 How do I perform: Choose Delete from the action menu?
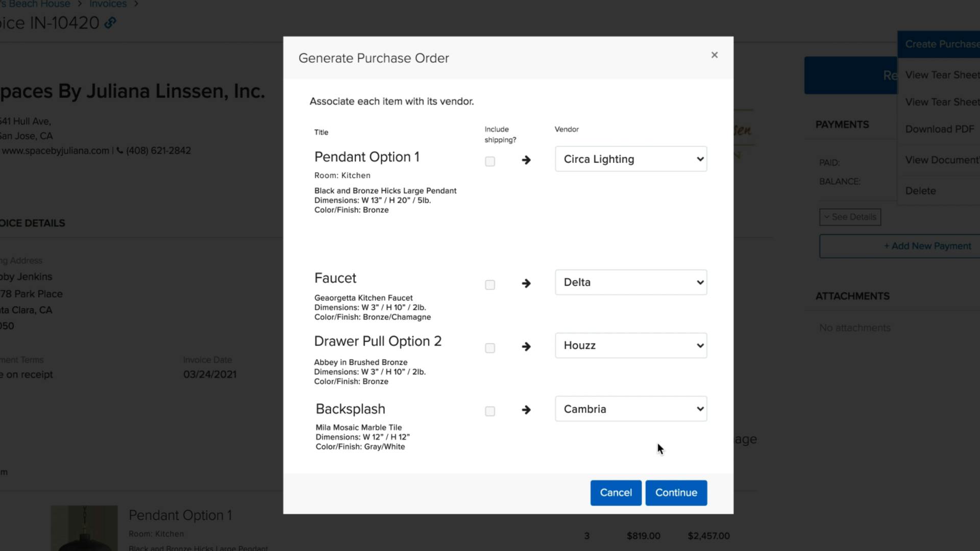920,191
